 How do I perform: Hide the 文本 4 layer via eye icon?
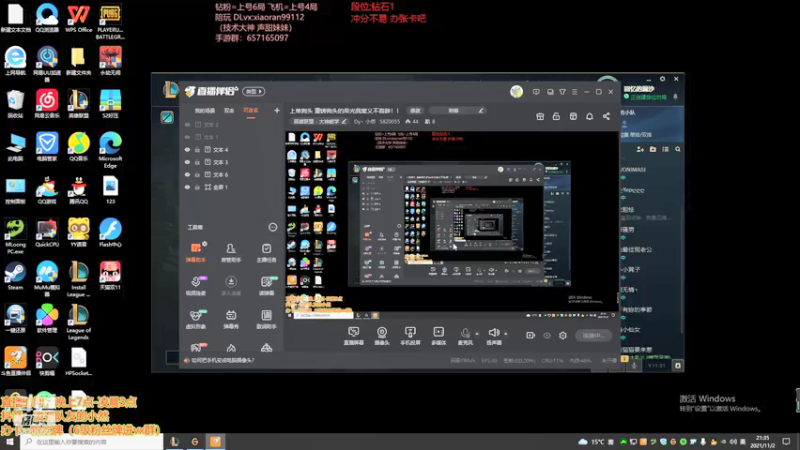187,149
